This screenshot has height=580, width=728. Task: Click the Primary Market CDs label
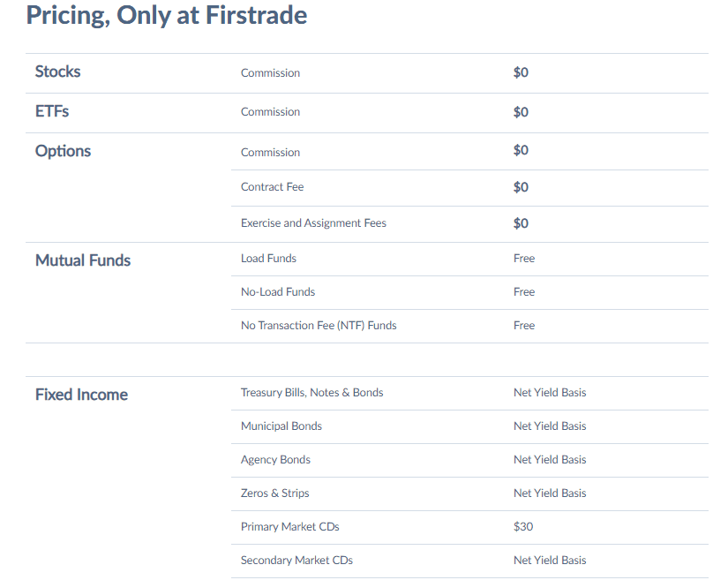(x=289, y=527)
